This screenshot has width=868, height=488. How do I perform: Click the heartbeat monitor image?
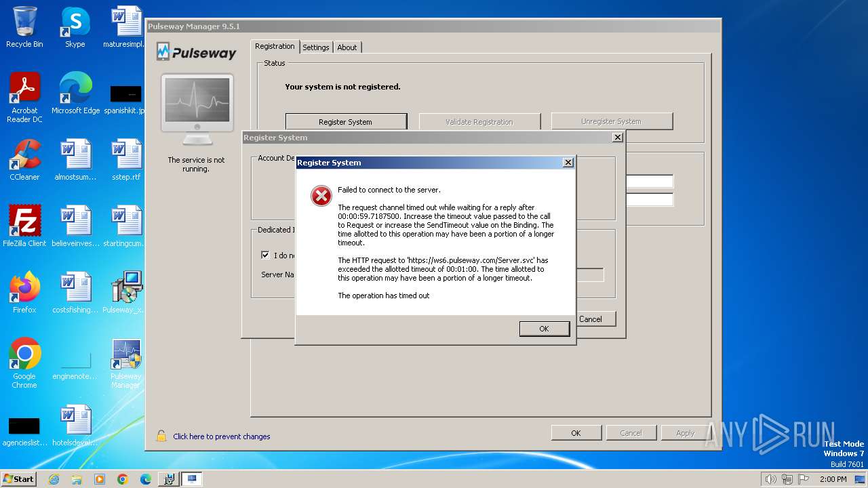tap(197, 108)
